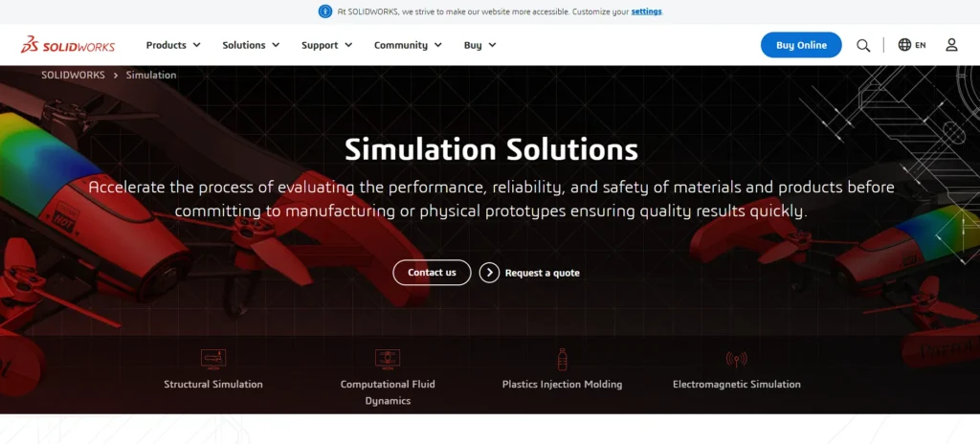The width and height of the screenshot is (980, 444).
Task: Click the Simulation Solutions heading
Action: [491, 149]
